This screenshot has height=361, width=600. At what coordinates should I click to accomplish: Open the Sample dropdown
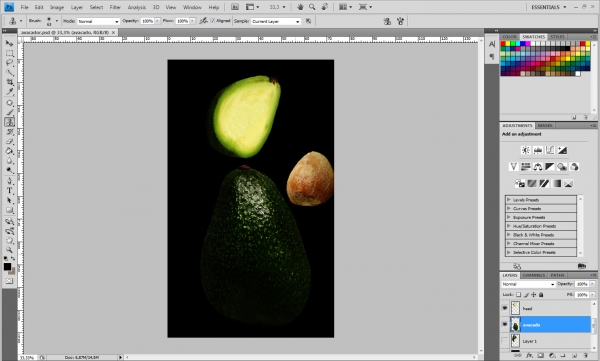[x=276, y=21]
